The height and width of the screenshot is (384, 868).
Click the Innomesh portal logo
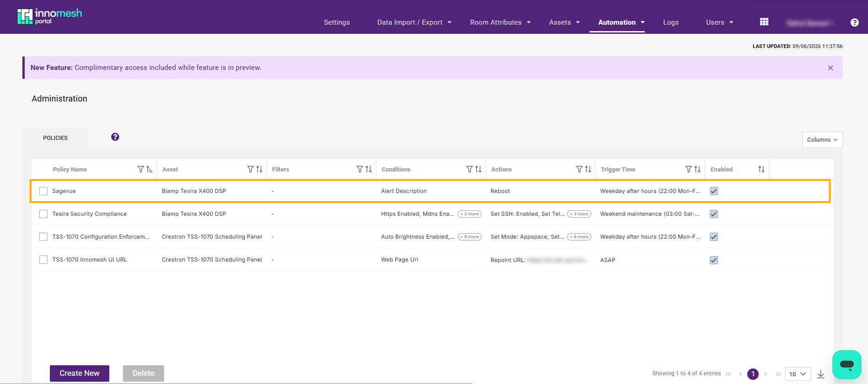(x=49, y=16)
